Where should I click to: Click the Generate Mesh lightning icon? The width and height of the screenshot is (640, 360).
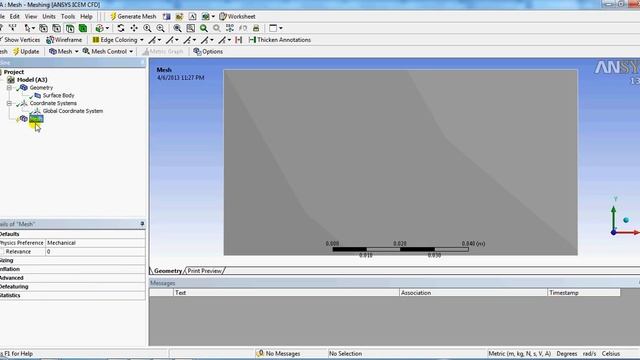[113, 16]
